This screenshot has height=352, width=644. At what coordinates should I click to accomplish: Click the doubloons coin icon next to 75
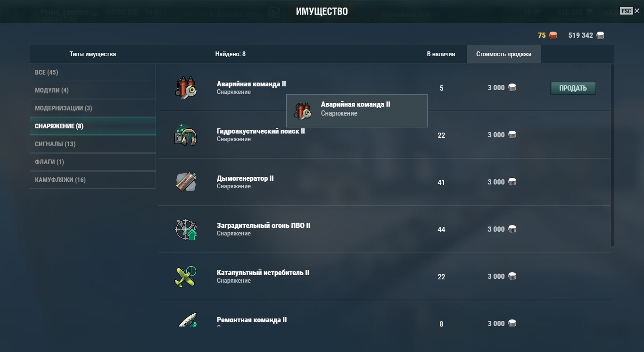tap(553, 35)
